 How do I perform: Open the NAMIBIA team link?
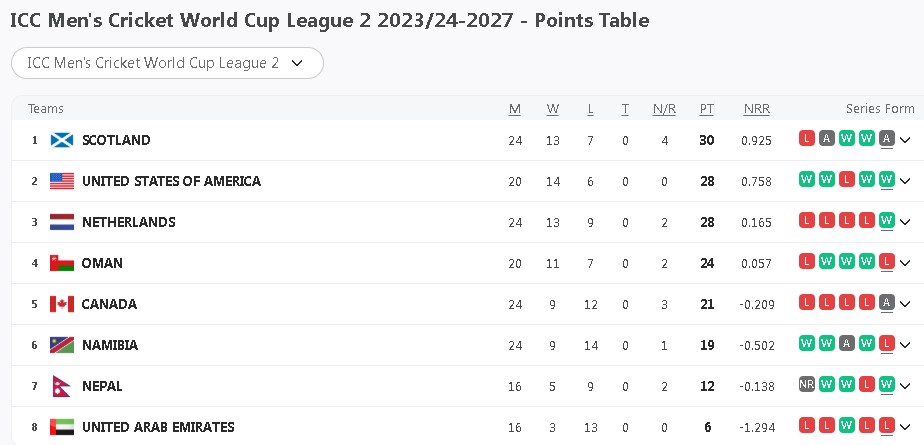tap(110, 345)
